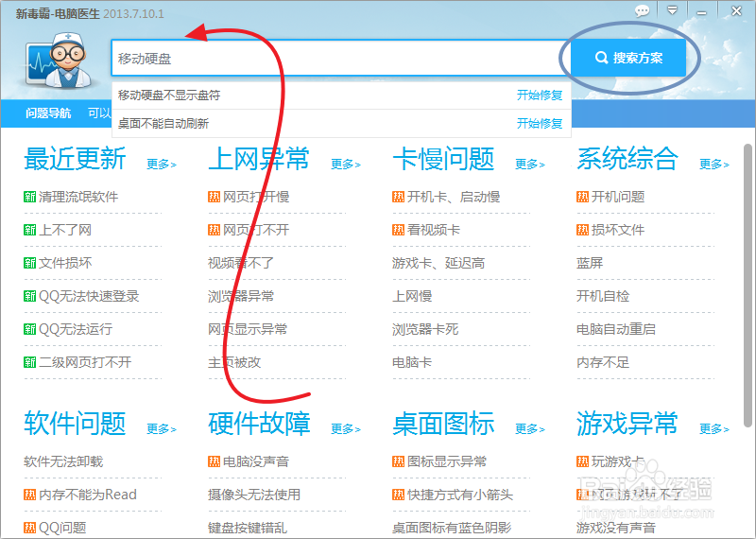Click the new badge beside 文件损坏
The width and height of the screenshot is (756, 539).
[30, 263]
